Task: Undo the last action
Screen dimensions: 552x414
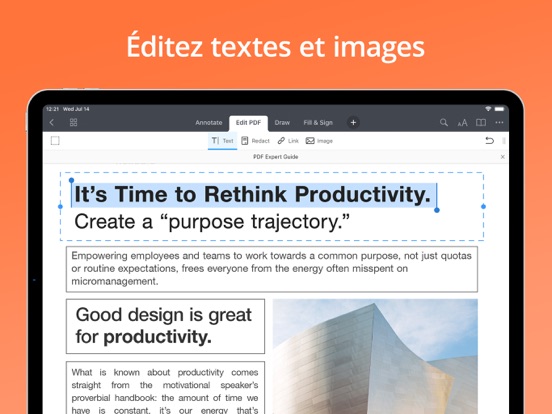Action: click(x=489, y=141)
